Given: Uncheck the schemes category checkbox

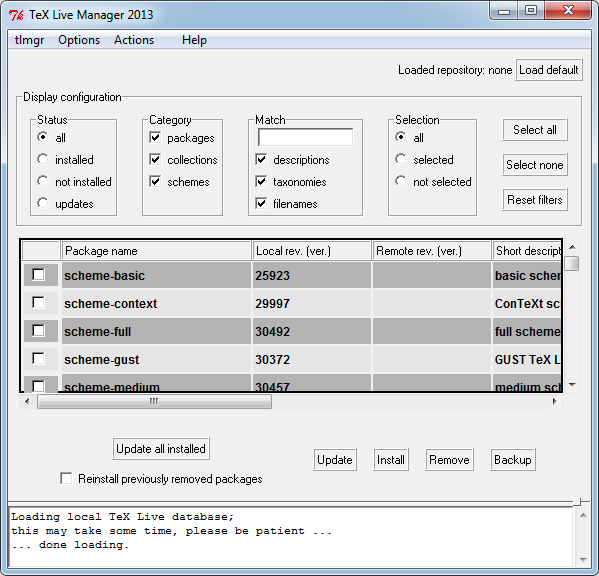Looking at the screenshot, I should pyautogui.click(x=155, y=181).
